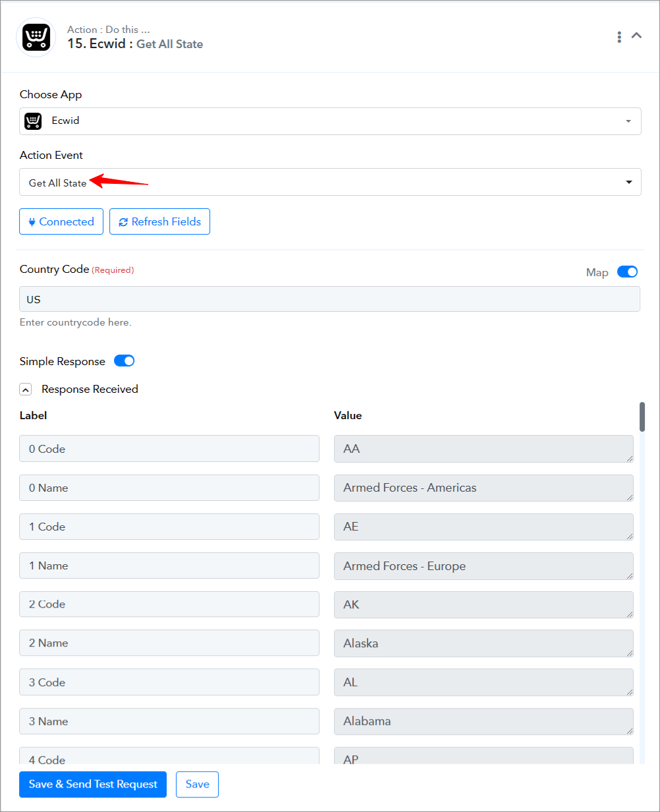
Task: Click the AL value field
Action: (x=483, y=682)
